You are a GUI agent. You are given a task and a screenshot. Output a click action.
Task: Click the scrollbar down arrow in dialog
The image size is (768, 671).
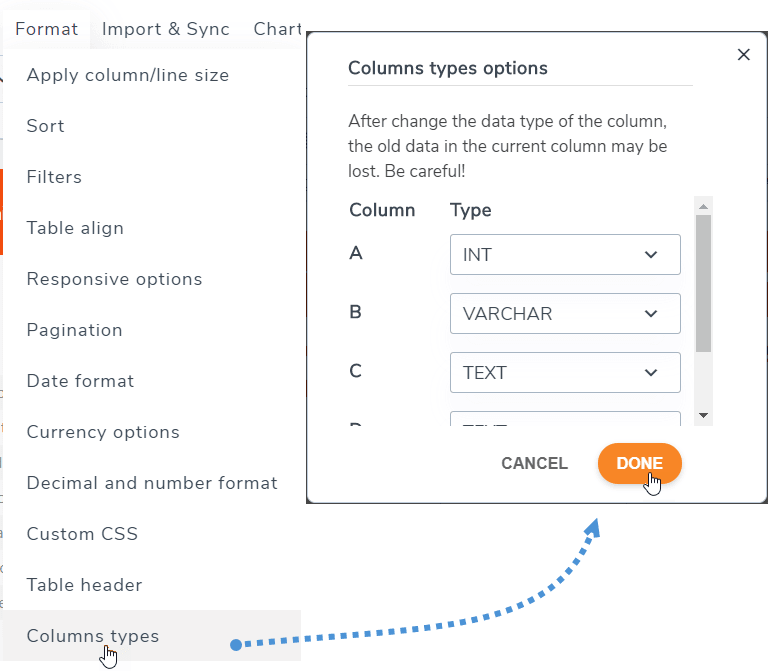pos(703,415)
